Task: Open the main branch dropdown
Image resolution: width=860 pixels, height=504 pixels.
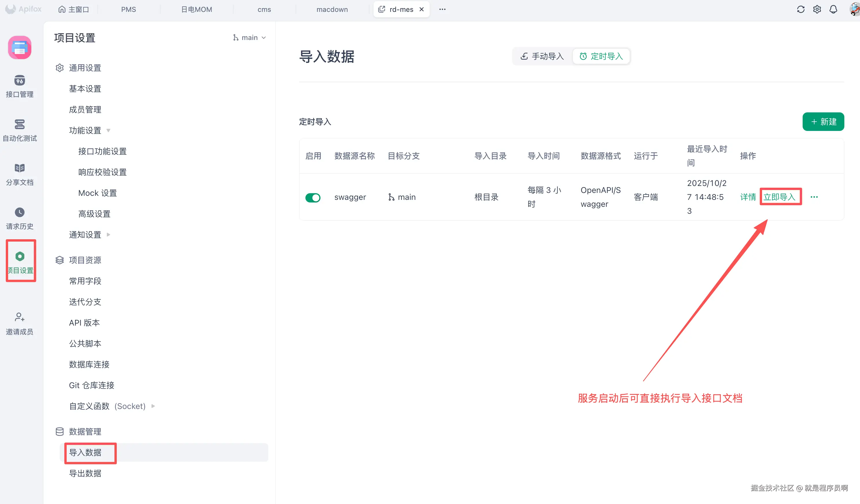Action: click(250, 38)
